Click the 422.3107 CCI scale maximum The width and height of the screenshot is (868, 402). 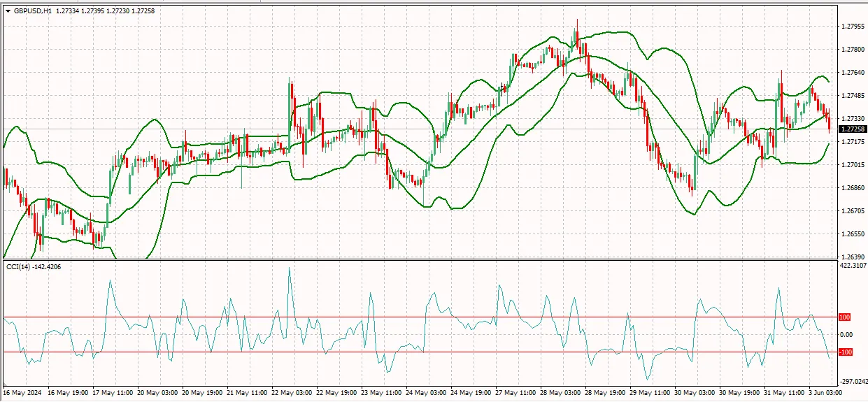click(x=853, y=266)
